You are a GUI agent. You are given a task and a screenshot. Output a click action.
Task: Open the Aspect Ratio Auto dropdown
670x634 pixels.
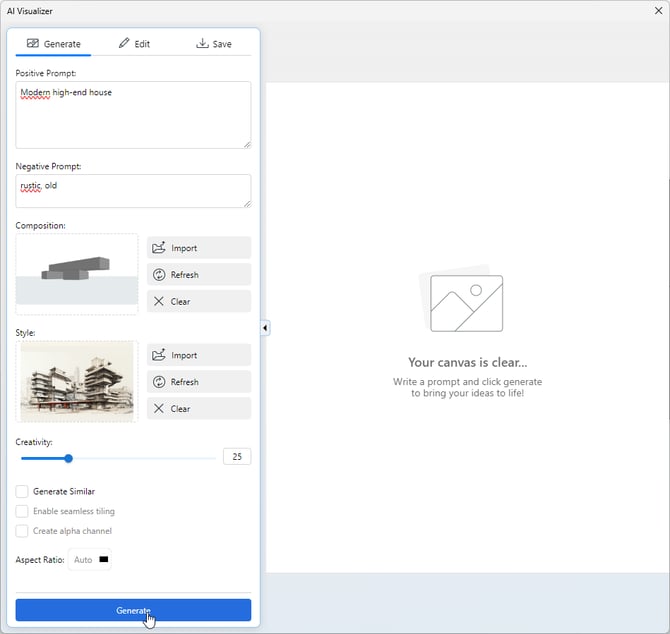point(91,560)
